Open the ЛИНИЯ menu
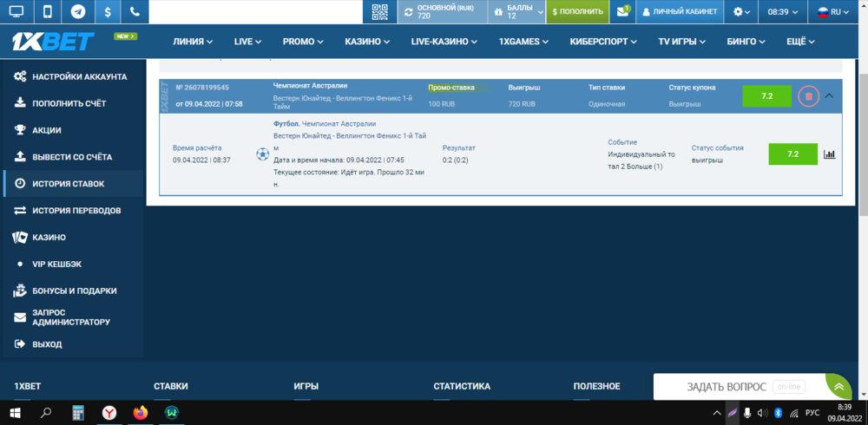Screen dimensions: 868x425 [193, 42]
